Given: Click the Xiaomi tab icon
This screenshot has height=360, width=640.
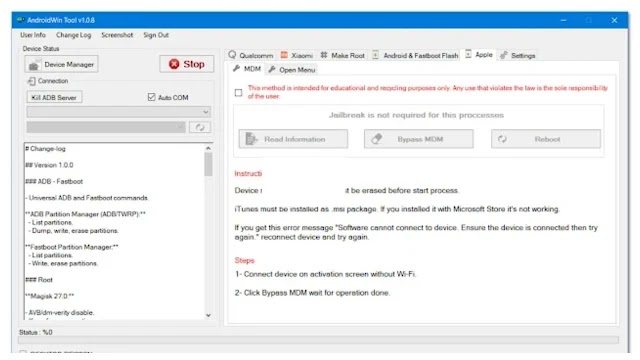Looking at the screenshot, I should tap(284, 55).
